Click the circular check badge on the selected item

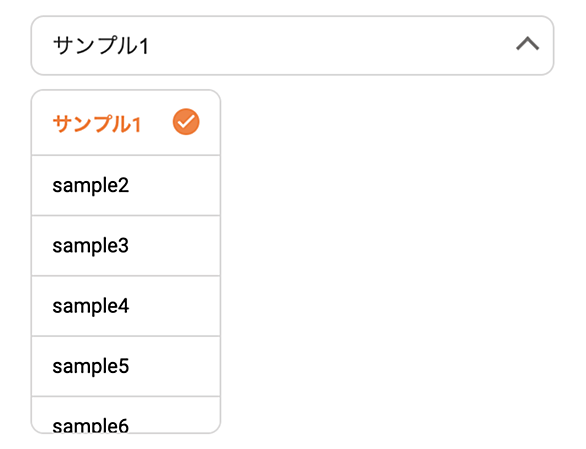[x=186, y=122]
